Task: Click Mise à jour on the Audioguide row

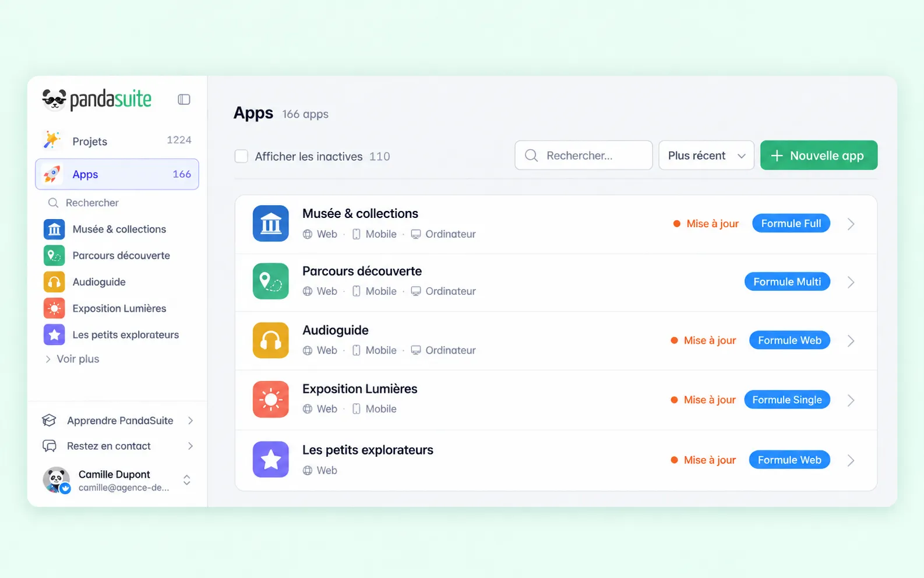Action: tap(703, 340)
